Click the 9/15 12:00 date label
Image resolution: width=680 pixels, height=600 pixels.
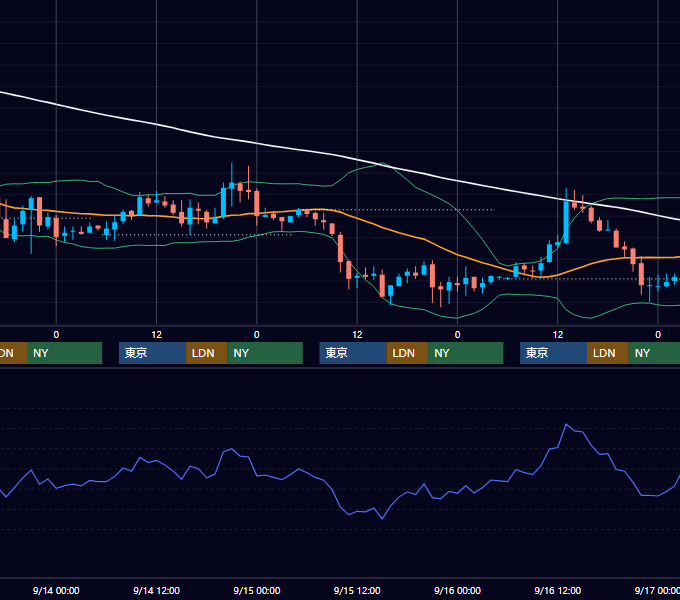point(357,590)
